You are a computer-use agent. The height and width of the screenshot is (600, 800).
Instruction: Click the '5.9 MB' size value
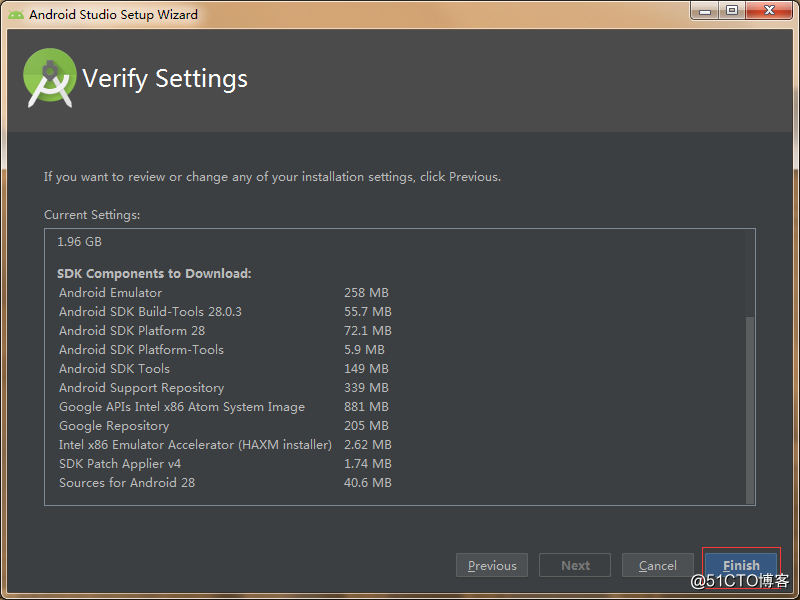(x=364, y=349)
